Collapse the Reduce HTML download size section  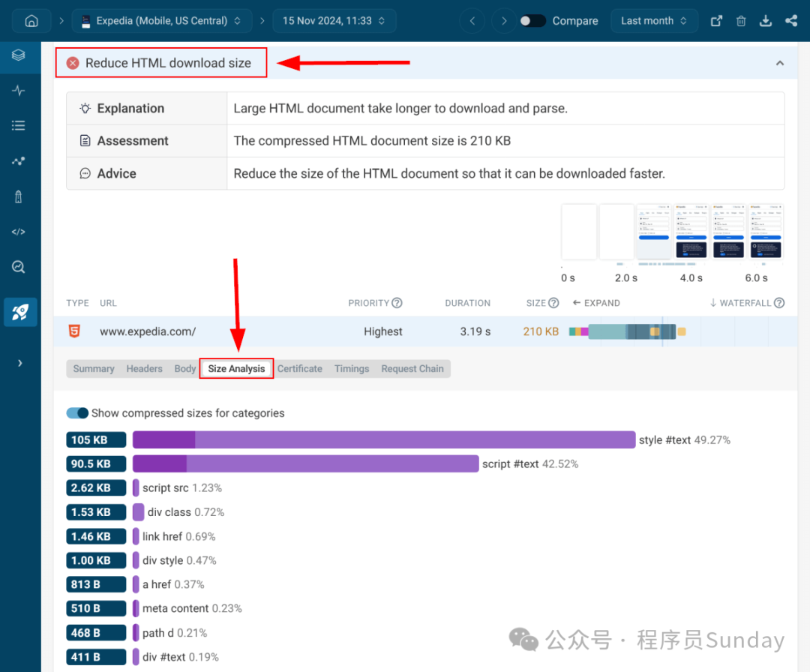[779, 63]
